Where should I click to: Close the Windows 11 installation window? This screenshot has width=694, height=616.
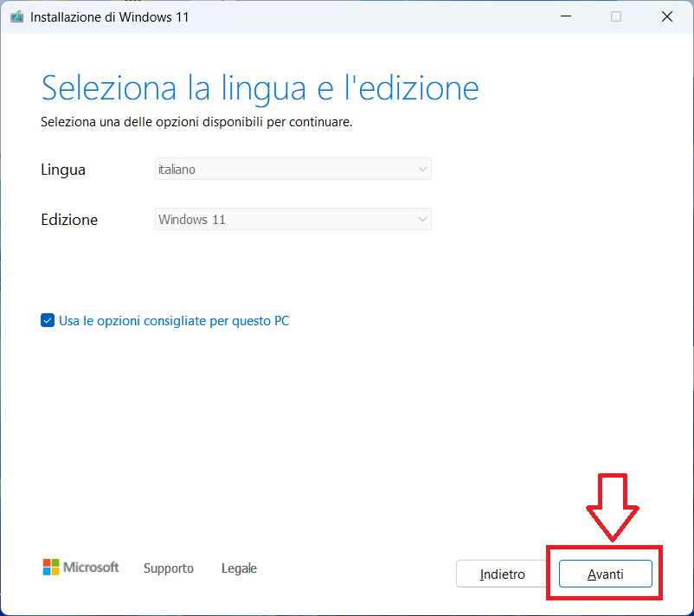(x=667, y=16)
